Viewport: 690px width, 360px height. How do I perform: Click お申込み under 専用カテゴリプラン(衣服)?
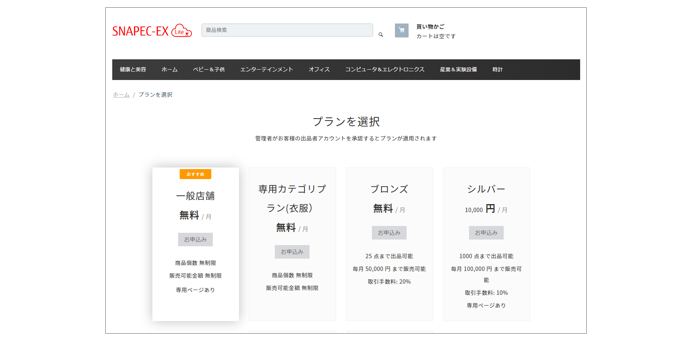tap(292, 252)
